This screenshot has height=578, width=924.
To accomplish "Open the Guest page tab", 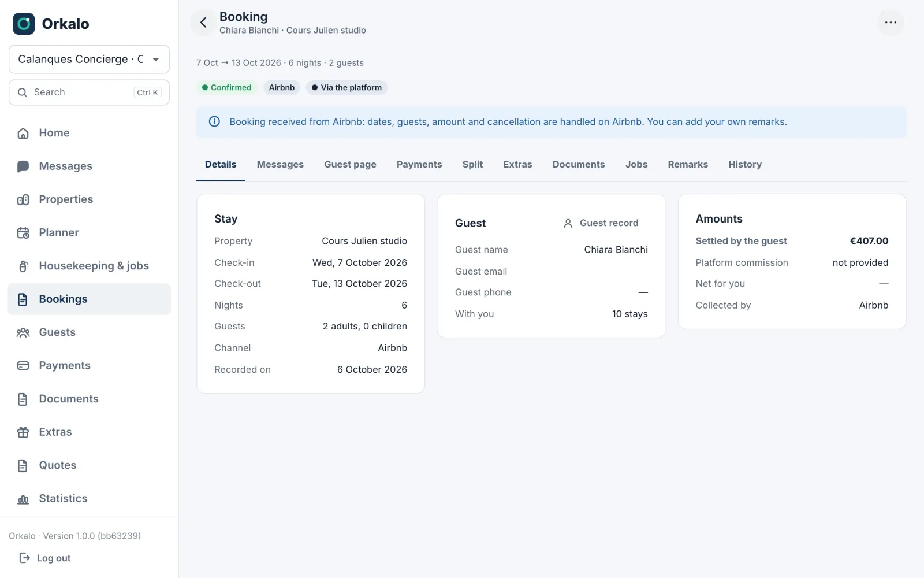I will (x=350, y=165).
